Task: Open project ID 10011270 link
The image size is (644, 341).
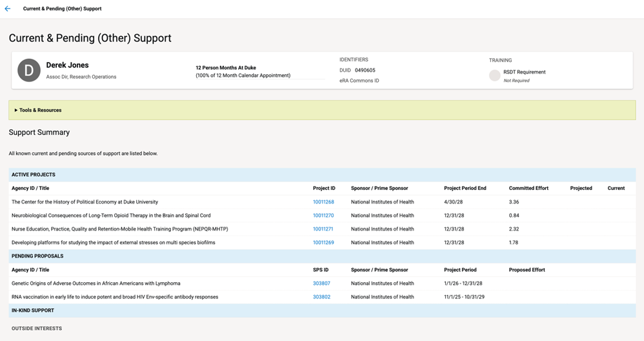Action: coord(323,216)
